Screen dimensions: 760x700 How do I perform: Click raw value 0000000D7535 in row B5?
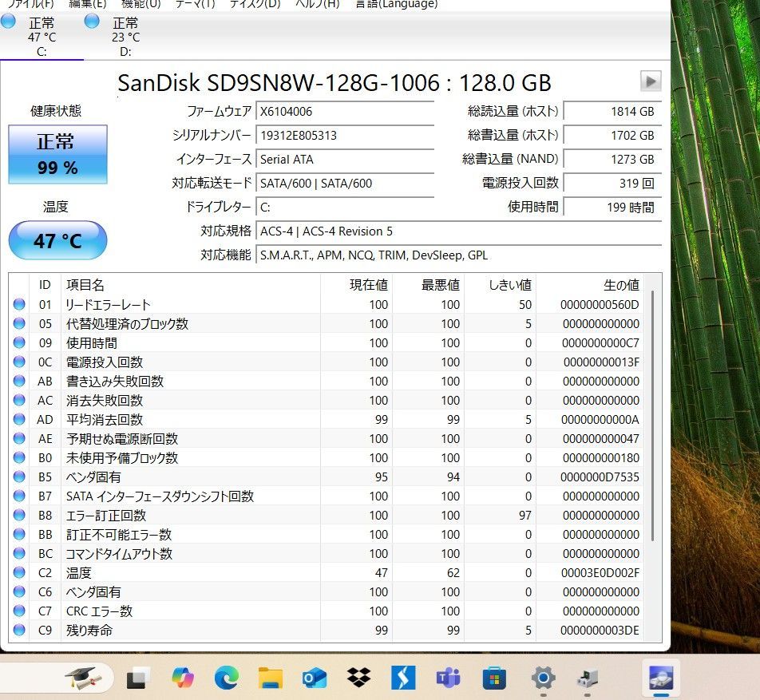click(600, 477)
